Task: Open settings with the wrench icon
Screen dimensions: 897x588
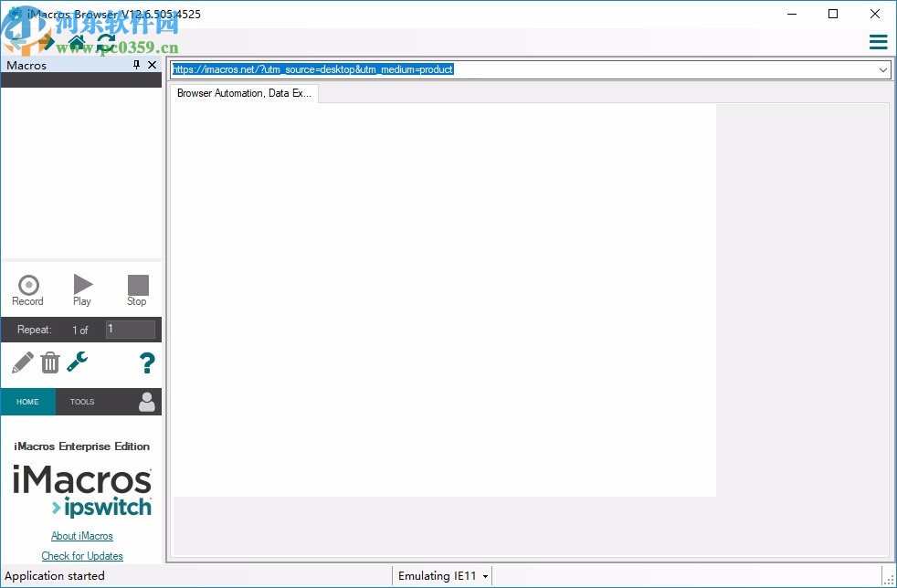Action: pos(78,362)
